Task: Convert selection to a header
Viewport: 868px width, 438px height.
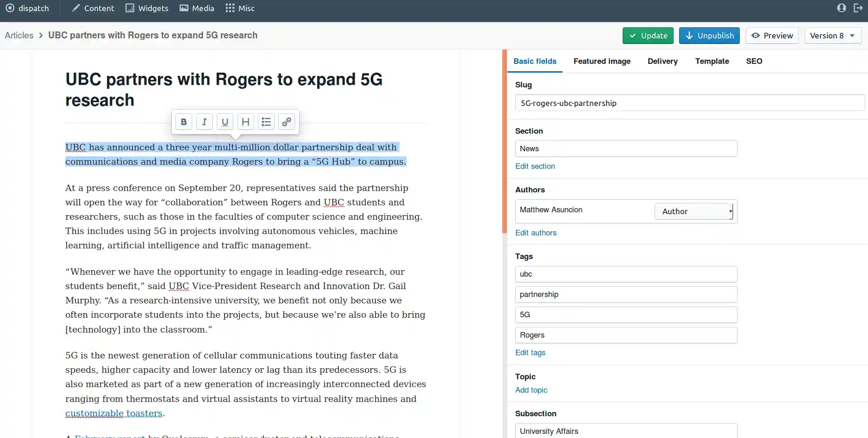Action: (x=245, y=122)
